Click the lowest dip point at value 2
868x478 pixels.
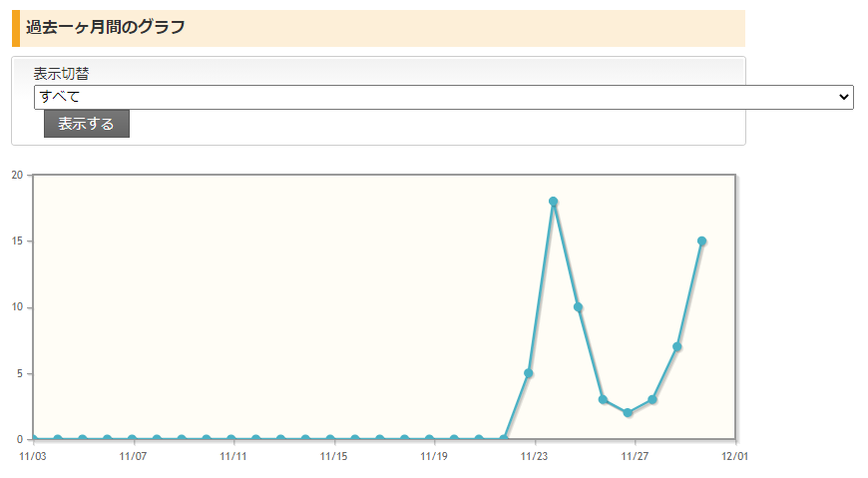pyautogui.click(x=628, y=413)
